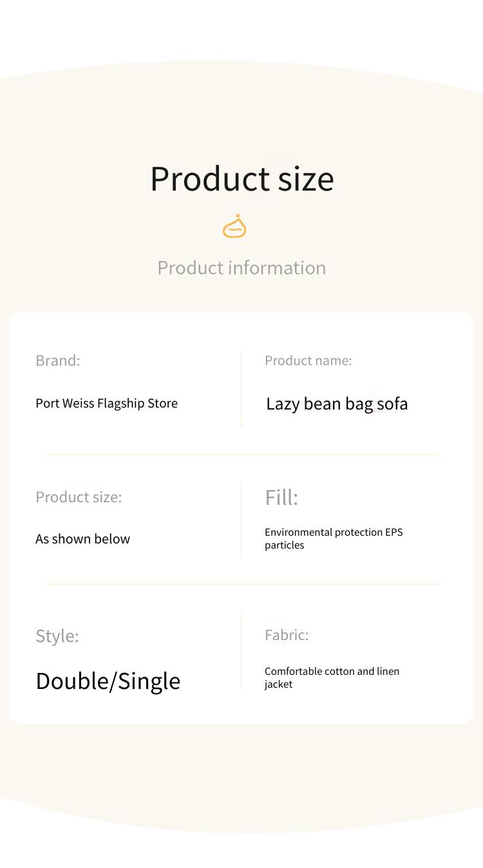This screenshot has height=868, width=483.
Task: Select the Product information subtitle
Action: (241, 268)
